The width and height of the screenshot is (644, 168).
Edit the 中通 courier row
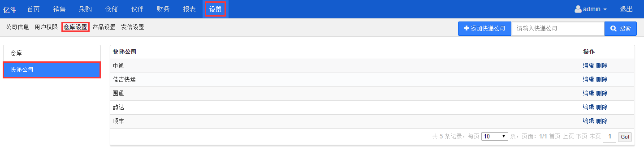coord(588,65)
